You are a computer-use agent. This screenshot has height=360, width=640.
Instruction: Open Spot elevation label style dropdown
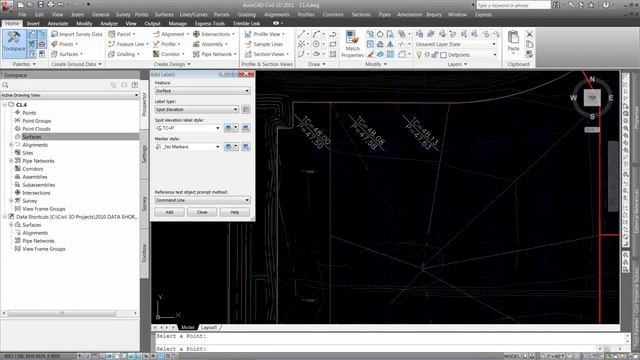(188, 128)
